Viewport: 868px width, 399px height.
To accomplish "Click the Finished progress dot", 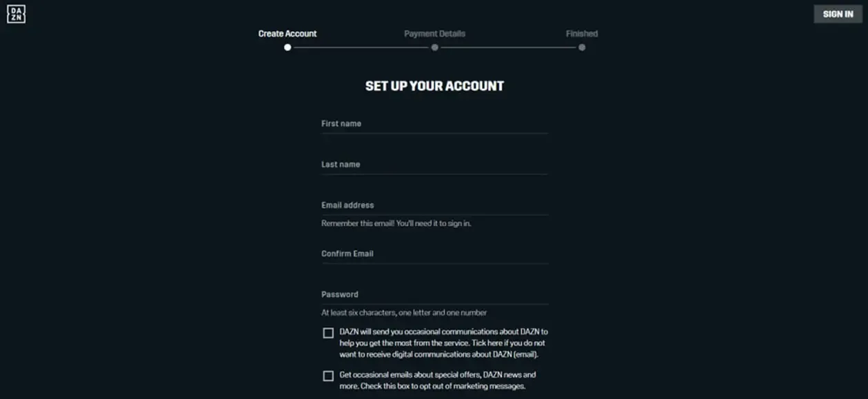I will coord(582,48).
